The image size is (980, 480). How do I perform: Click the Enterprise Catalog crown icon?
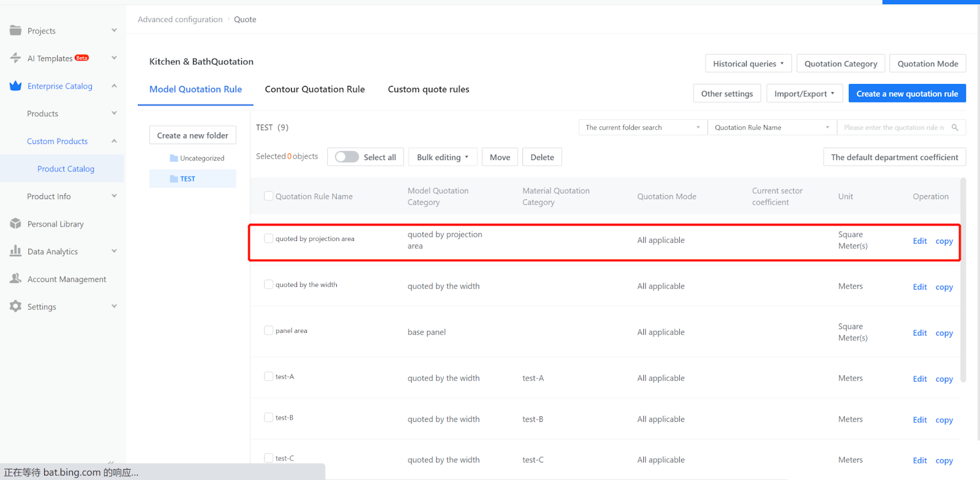click(x=15, y=86)
